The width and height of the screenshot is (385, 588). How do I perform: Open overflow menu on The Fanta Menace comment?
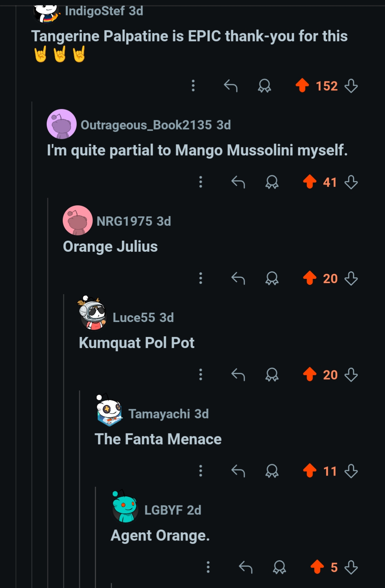(201, 471)
